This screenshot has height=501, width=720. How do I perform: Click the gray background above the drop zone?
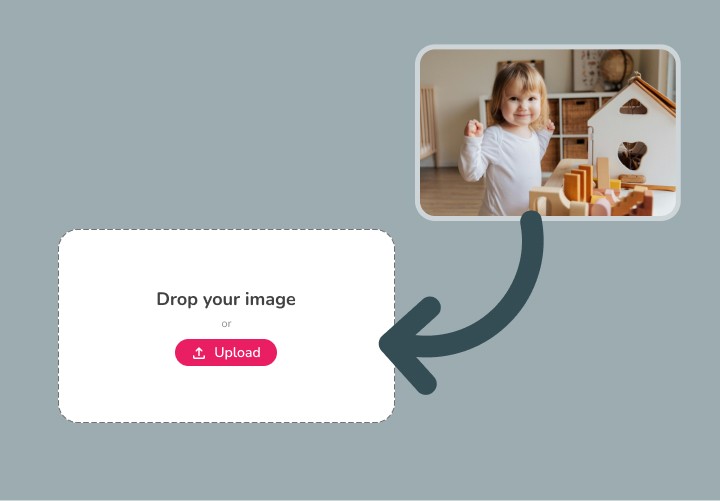(x=207, y=115)
